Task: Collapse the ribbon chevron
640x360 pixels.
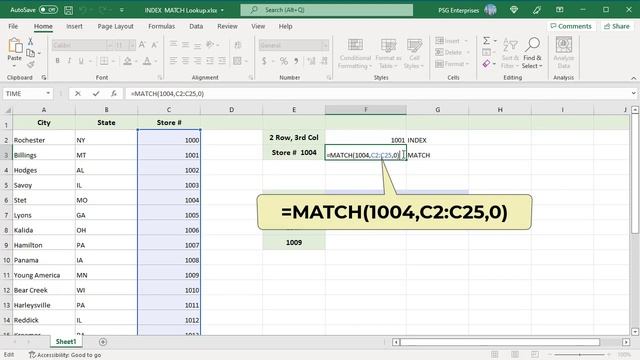Action: click(633, 78)
